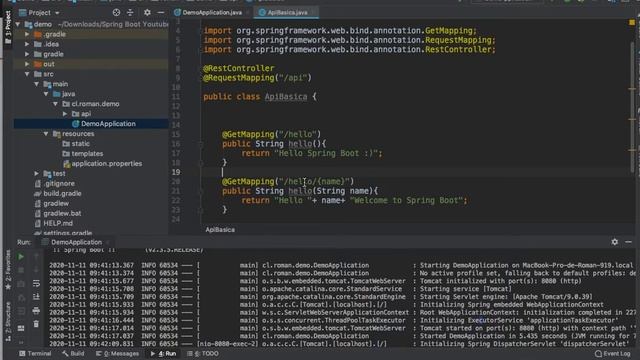Viewport: 640px width, 360px height.
Task: Select the static folder
Action: [x=76, y=144]
